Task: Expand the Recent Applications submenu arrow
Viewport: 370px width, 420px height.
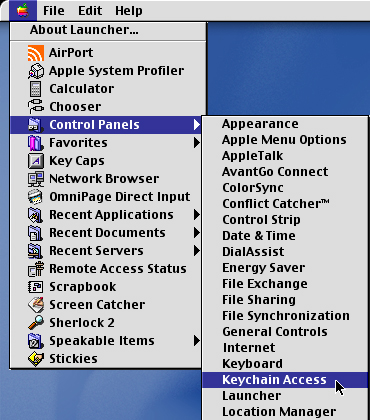Action: click(197, 215)
